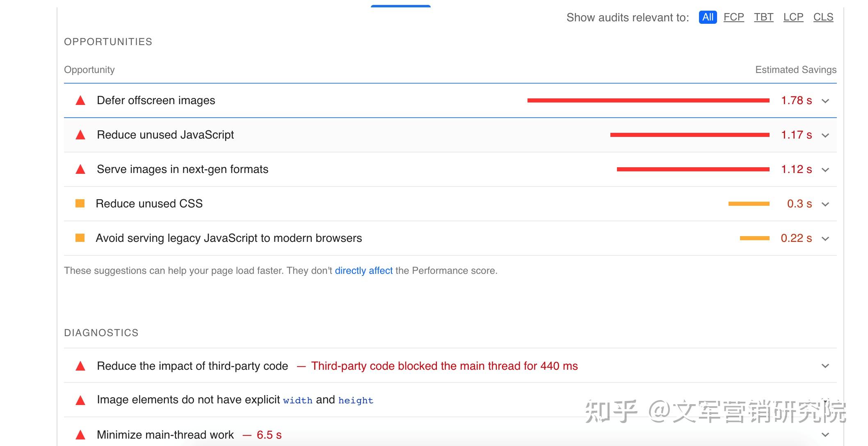Click 'Avoid serving legacy JavaScript to modern browsers' title
Viewport: 868px width, 446px height.
229,238
